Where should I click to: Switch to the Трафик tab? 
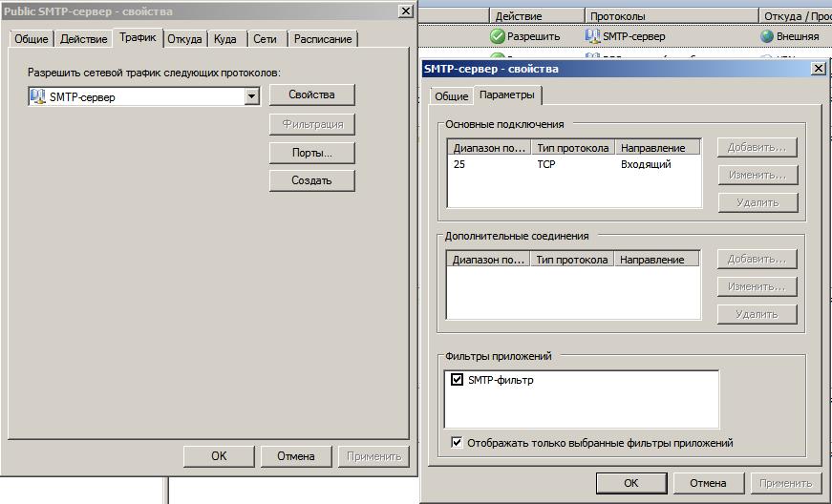coord(138,38)
